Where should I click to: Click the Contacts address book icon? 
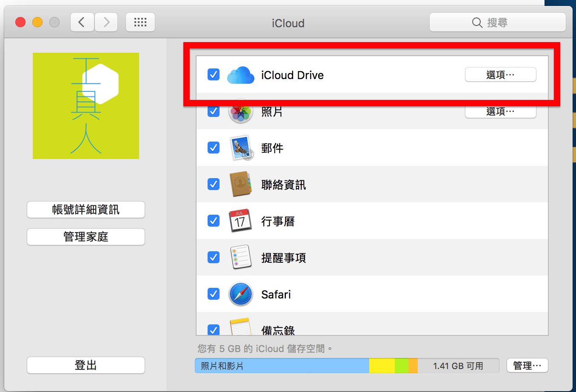tap(241, 185)
